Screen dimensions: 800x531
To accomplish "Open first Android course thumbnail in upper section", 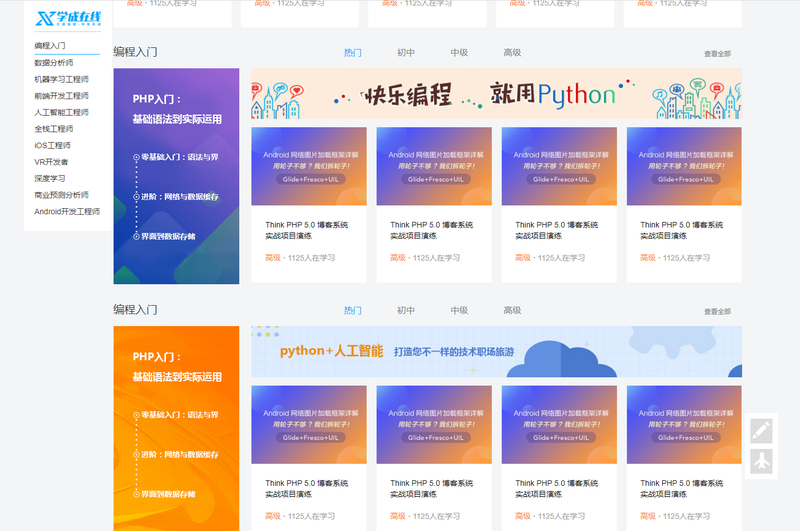I will [x=309, y=166].
